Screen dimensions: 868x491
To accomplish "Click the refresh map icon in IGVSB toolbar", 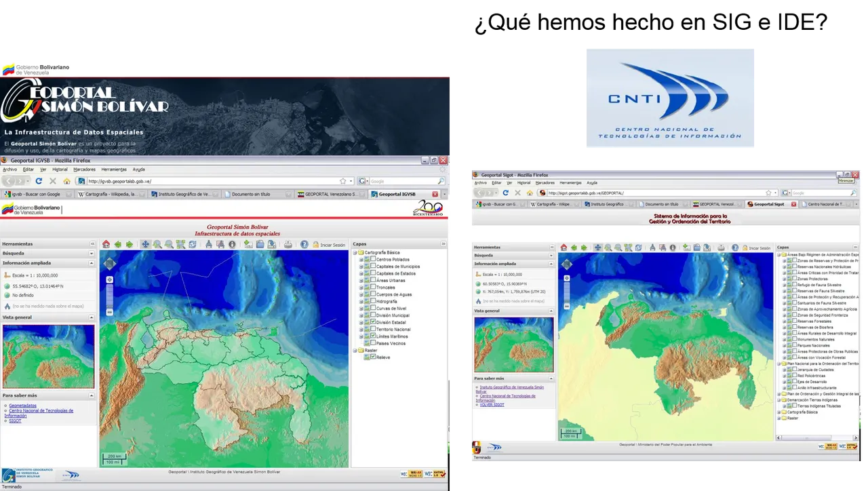I will (193, 244).
